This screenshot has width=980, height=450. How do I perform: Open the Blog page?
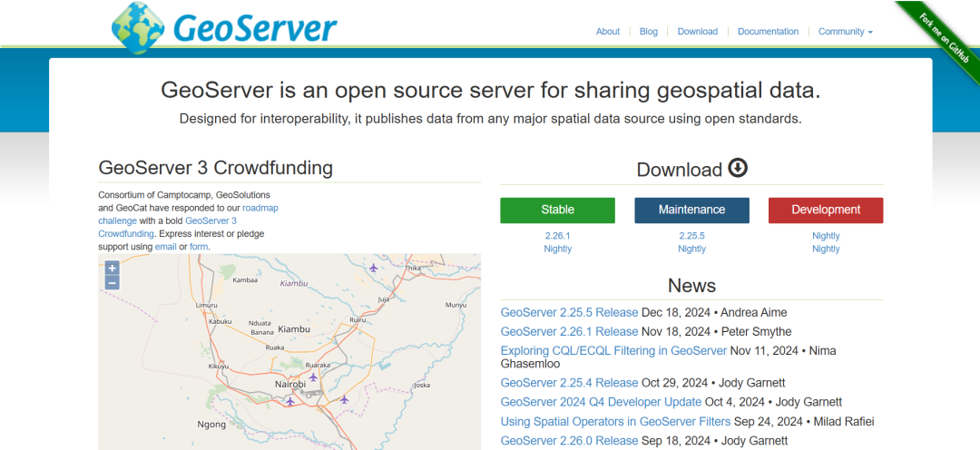pyautogui.click(x=649, y=31)
